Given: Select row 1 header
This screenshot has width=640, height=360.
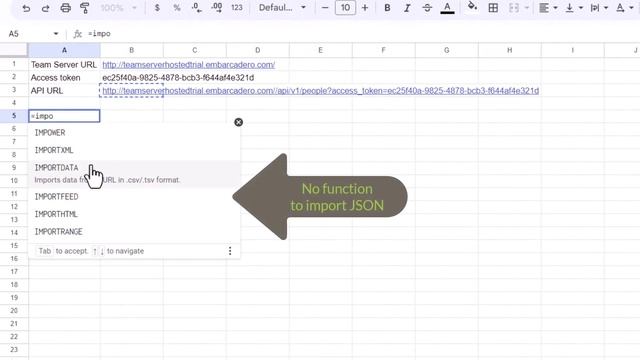Looking at the screenshot, I should [x=14, y=64].
